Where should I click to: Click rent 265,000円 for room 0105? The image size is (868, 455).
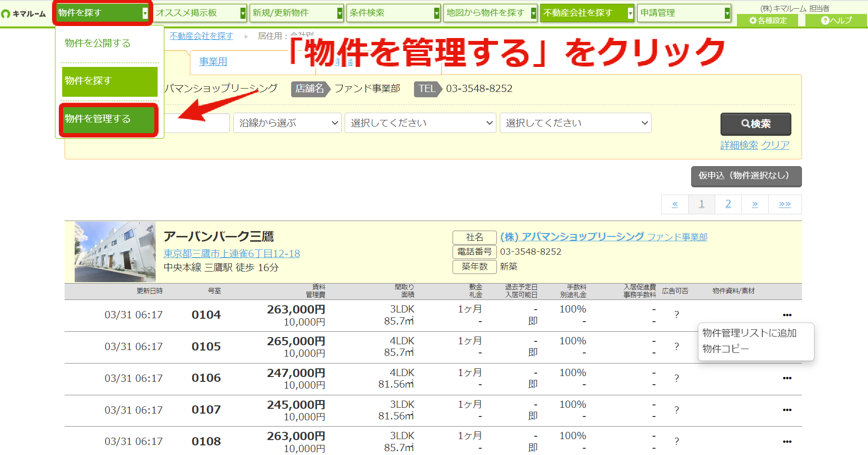tap(296, 341)
